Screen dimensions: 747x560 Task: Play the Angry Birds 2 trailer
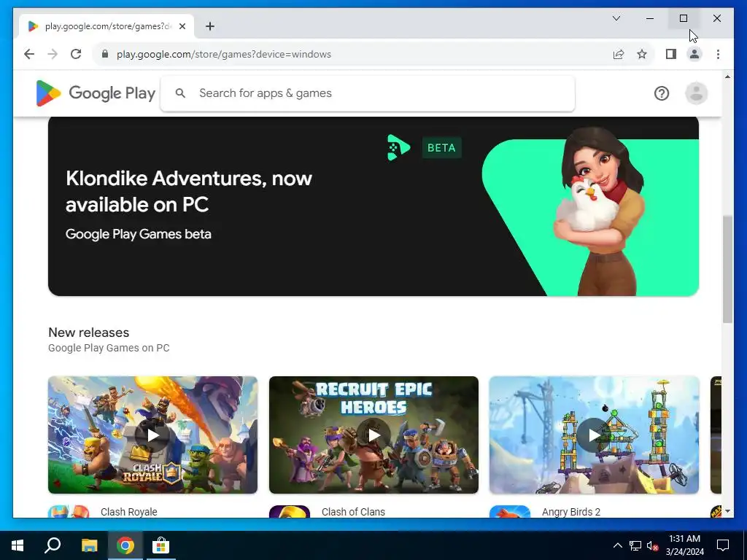pos(594,435)
